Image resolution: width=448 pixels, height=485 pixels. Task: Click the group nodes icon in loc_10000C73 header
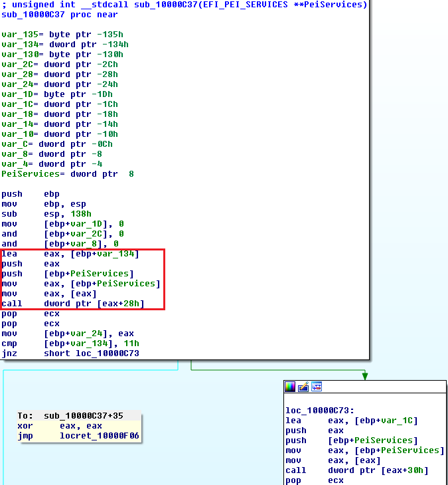[317, 387]
